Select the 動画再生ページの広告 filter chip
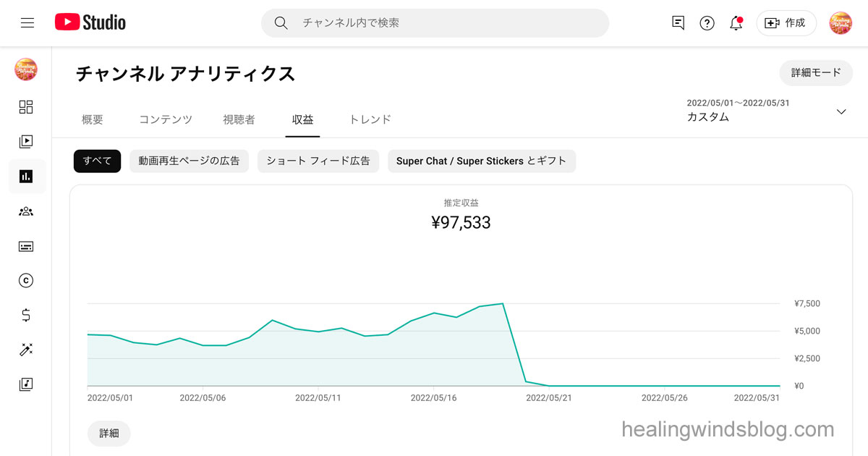868x456 pixels. click(189, 161)
